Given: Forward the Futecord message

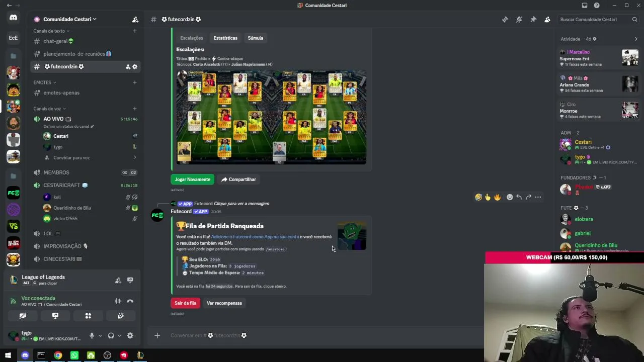Looking at the screenshot, I should click(528, 197).
